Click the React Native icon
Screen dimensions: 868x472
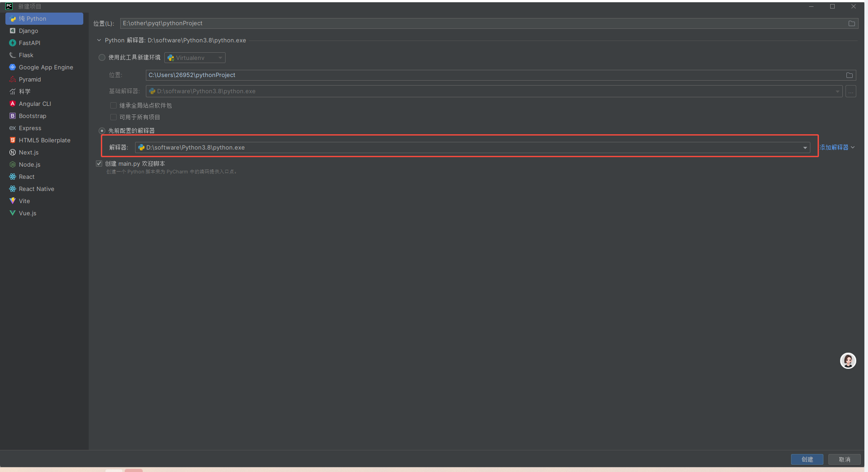pos(13,189)
